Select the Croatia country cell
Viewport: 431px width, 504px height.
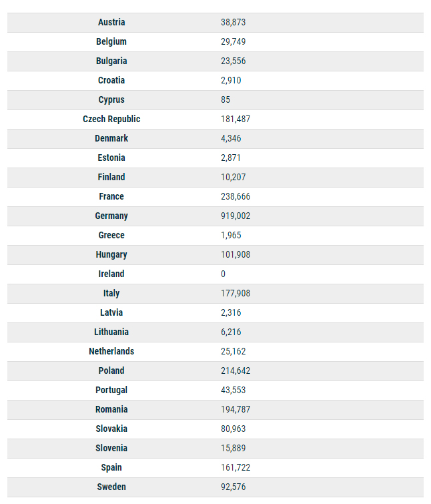(111, 80)
